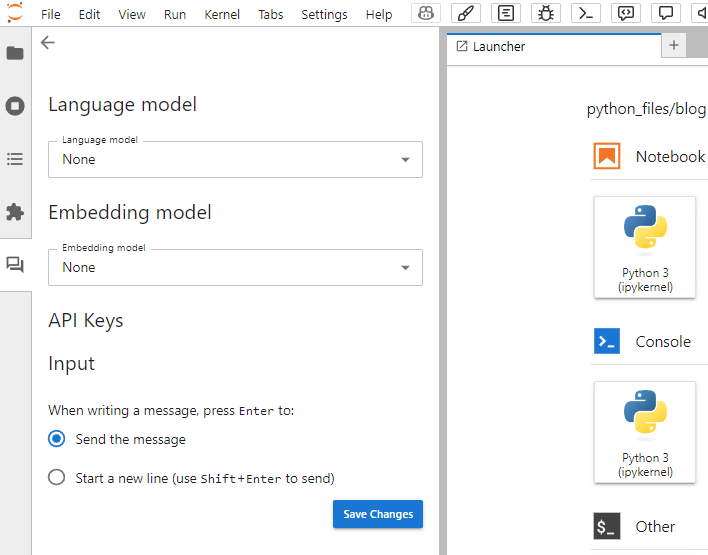Click the back arrow in settings
The image size is (708, 555).
pos(48,43)
